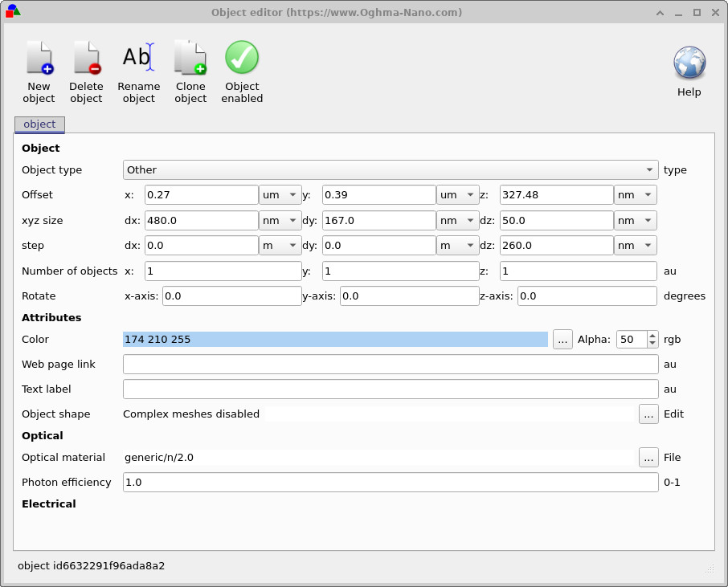This screenshot has width=728, height=587.
Task: Click the Edit label next to Object shape
Action: [673, 414]
